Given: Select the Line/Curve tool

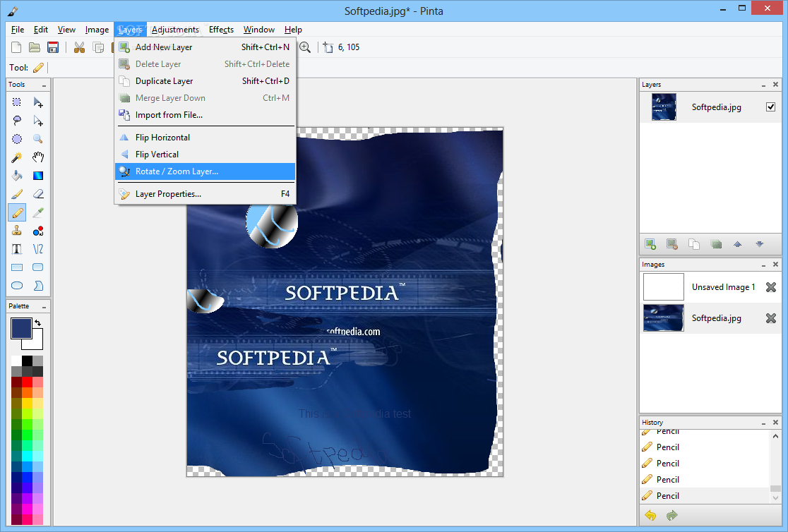Looking at the screenshot, I should click(x=37, y=248).
